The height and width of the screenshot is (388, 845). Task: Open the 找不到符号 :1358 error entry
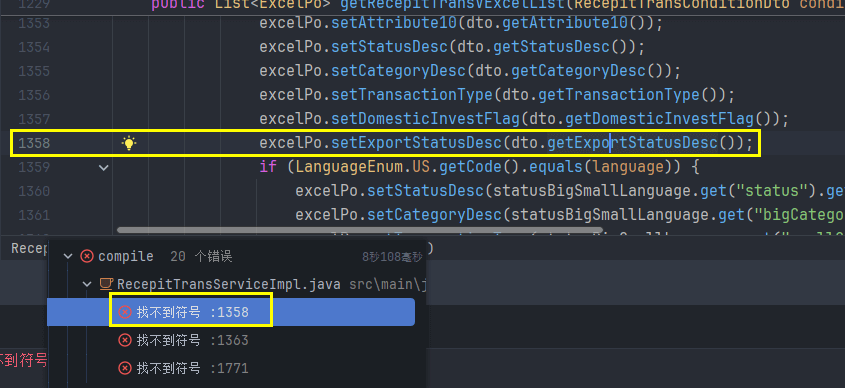231,312
